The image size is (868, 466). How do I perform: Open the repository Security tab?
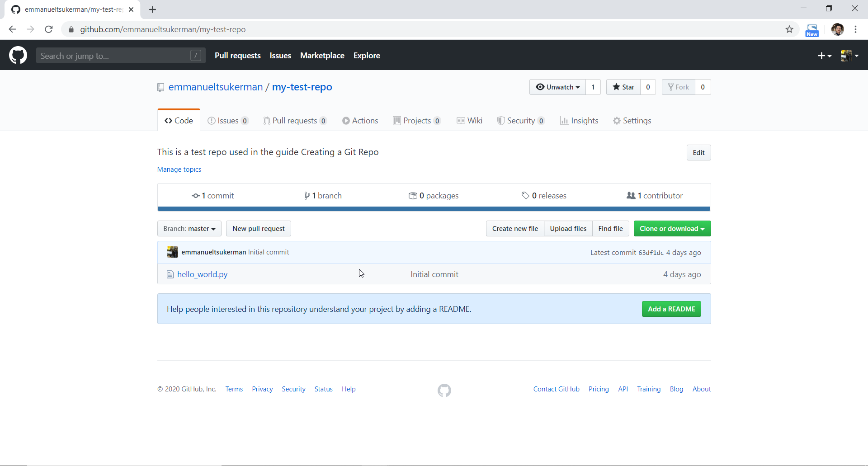click(521, 121)
